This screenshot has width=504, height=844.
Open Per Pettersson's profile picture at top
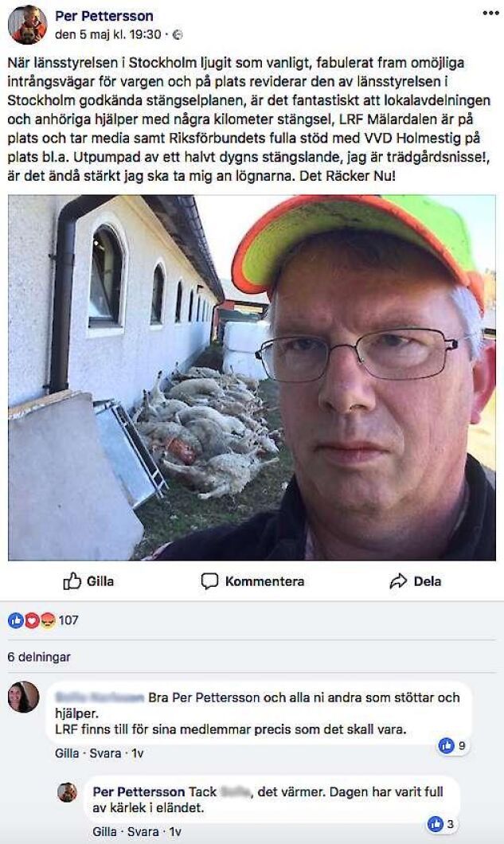click(27, 25)
